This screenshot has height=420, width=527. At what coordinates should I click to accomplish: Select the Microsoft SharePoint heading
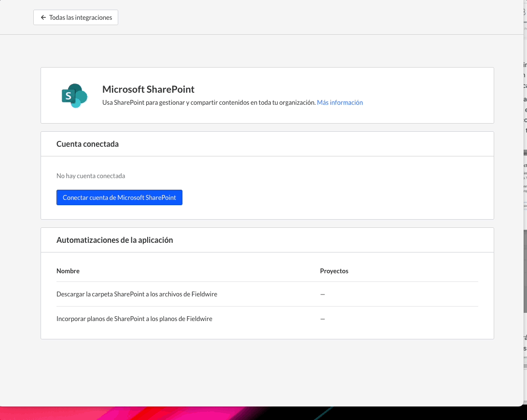tap(148, 89)
